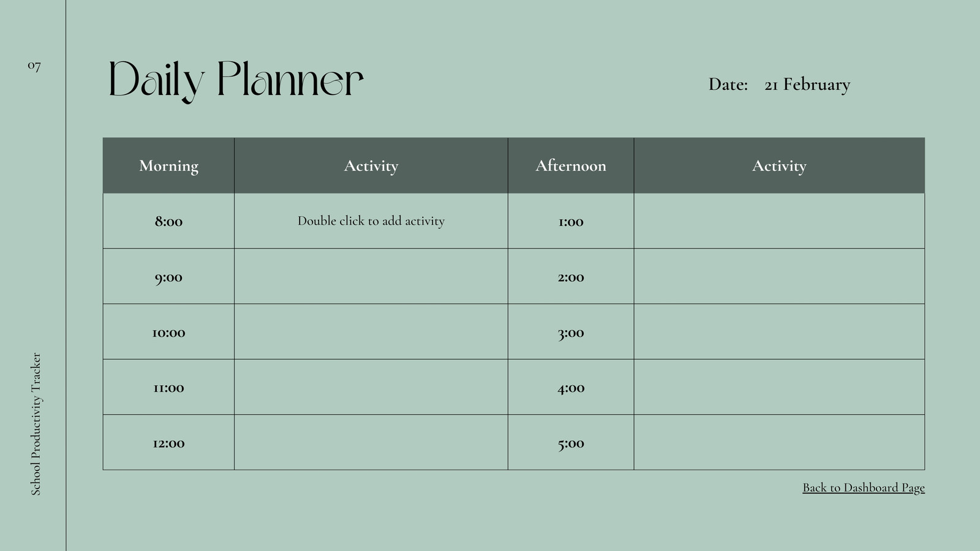980x551 pixels.
Task: Select the empty 3:00 afternoon activity cell
Action: (779, 332)
